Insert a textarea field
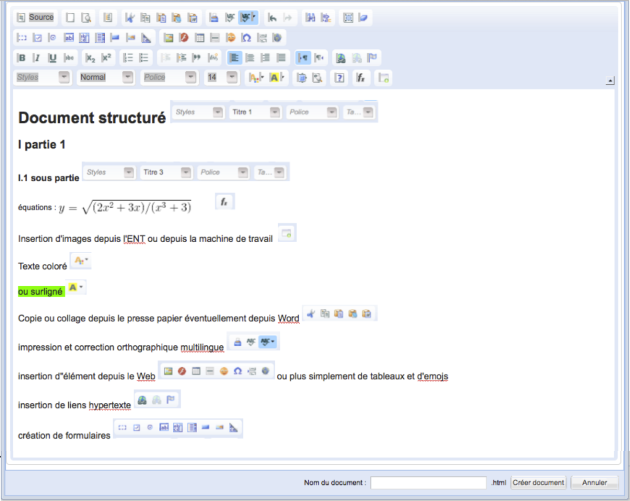This screenshot has height=501, width=630. (84, 38)
